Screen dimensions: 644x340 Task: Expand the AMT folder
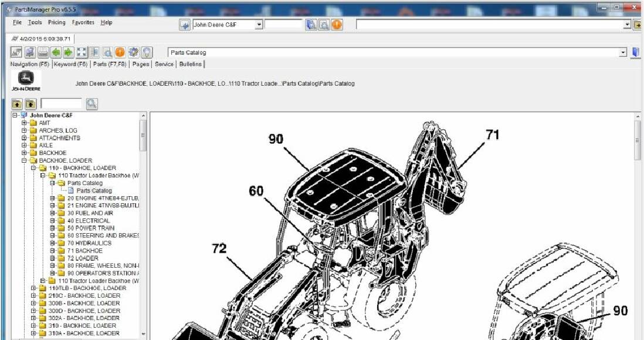coord(24,123)
